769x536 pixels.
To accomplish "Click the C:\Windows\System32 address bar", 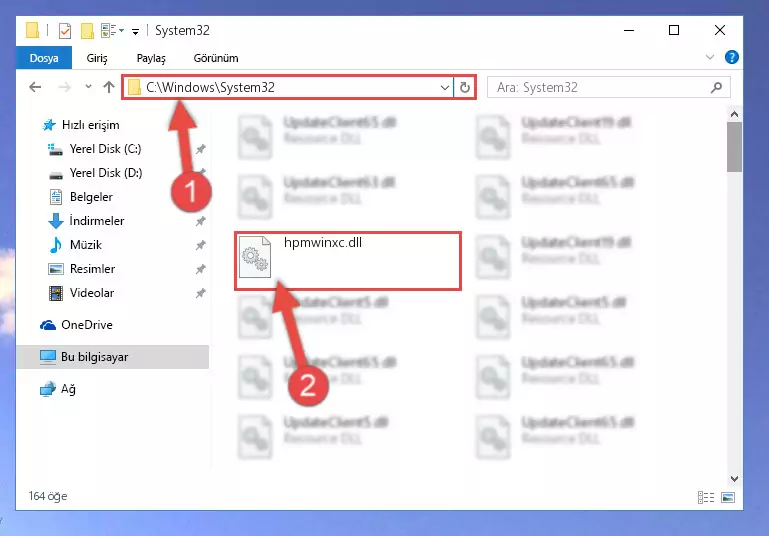I will (288, 87).
